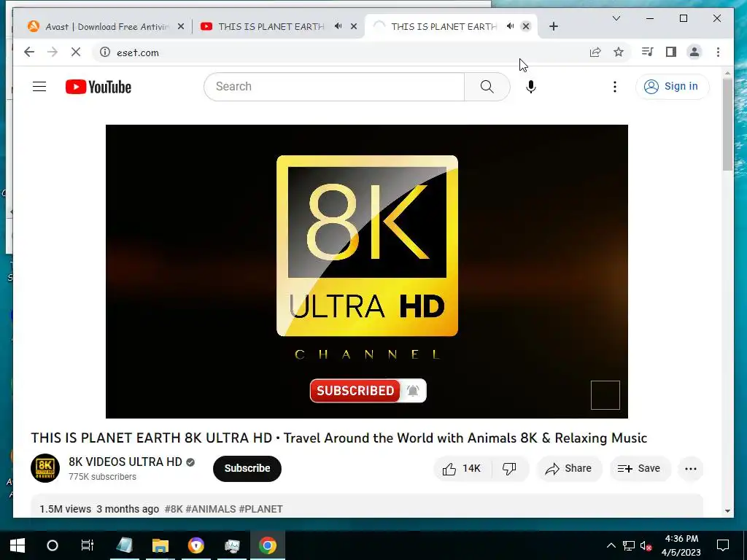Toggle Chrome side panel

pos(671,52)
